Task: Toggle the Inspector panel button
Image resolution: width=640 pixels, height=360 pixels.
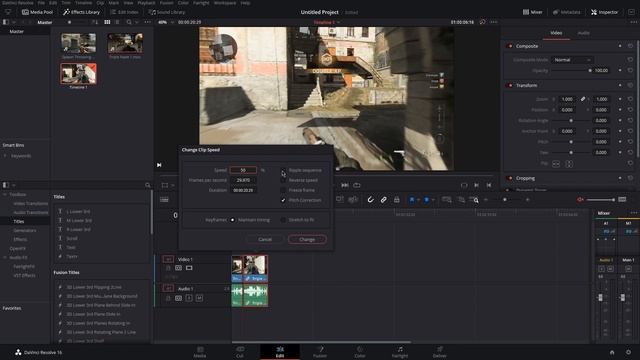Action: click(x=604, y=12)
